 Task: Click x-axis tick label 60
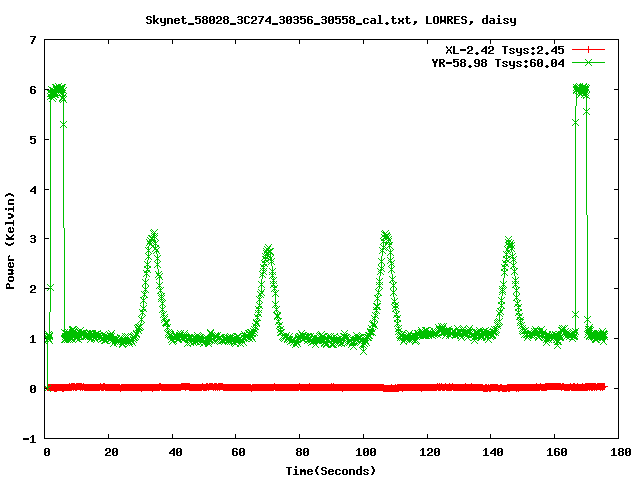coord(238,452)
